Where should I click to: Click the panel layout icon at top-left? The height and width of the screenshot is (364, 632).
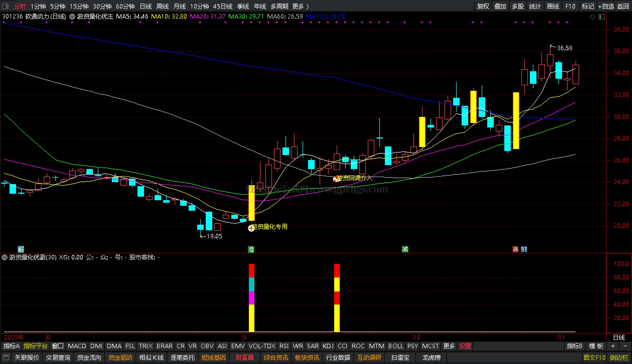click(5, 6)
